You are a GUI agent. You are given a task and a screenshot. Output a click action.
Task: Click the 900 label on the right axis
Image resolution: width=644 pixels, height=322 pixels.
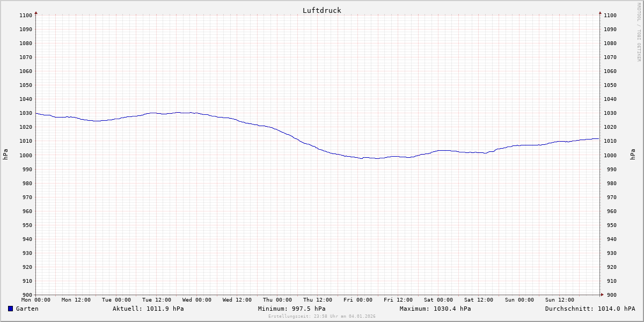610,295
